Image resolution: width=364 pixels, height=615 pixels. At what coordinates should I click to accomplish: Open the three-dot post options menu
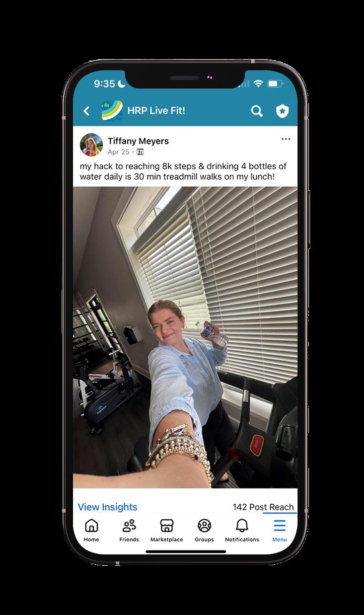click(x=286, y=139)
